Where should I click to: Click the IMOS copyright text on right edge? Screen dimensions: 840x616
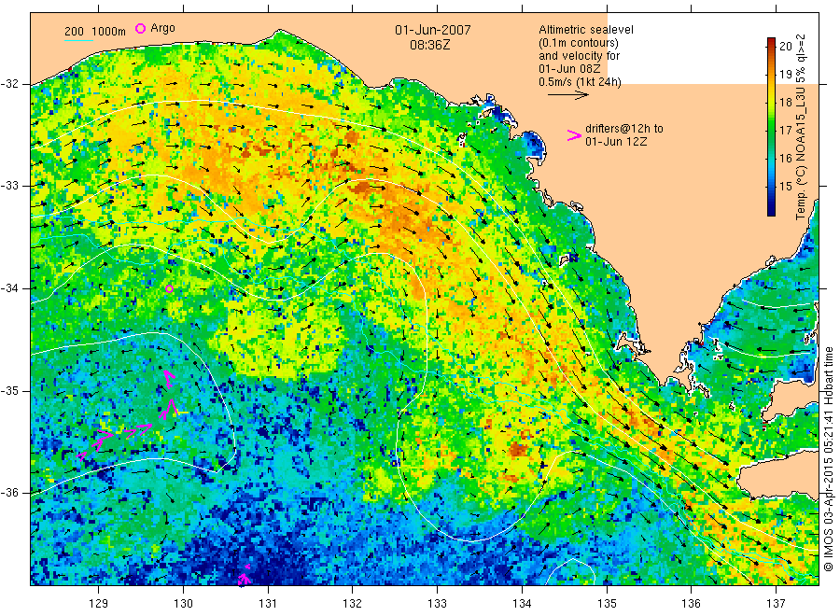point(829,459)
